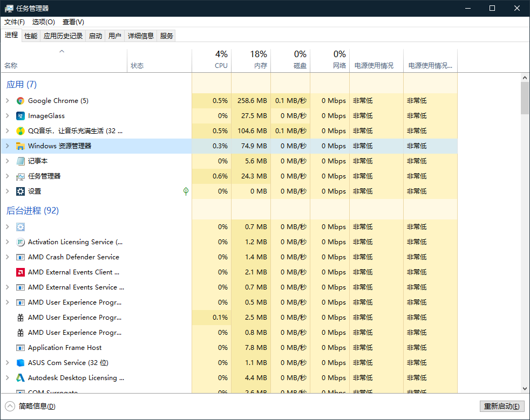Click the Google Chrome icon in 应用 list
530x420 pixels.
pos(20,100)
